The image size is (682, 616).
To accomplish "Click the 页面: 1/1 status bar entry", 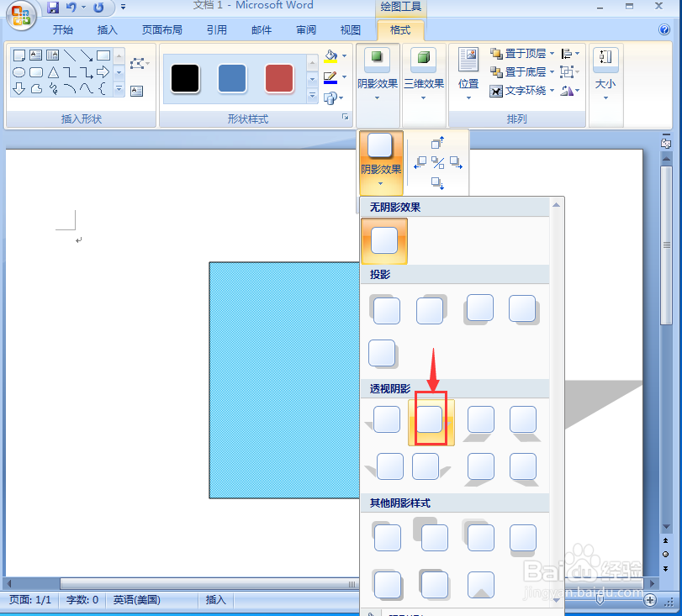I will (30, 600).
